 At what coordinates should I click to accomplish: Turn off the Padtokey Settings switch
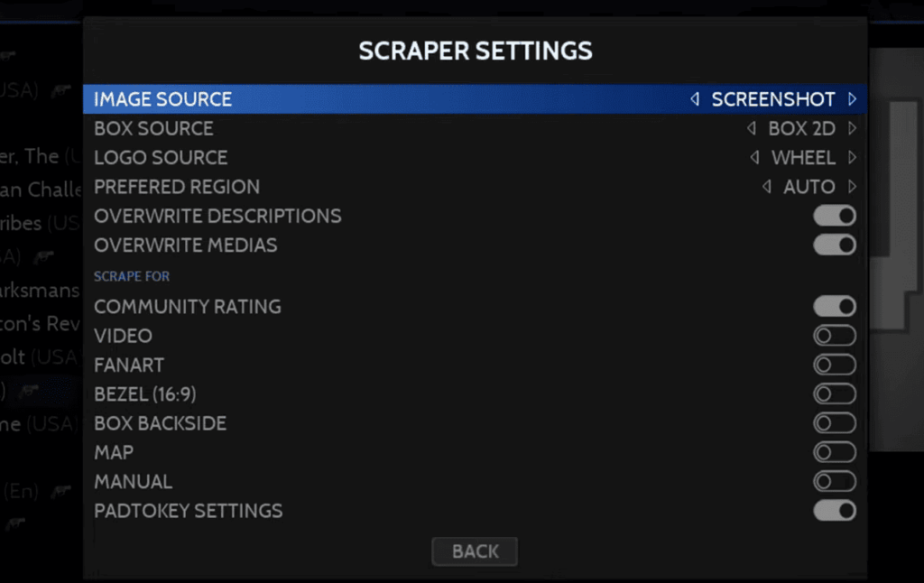(x=835, y=511)
